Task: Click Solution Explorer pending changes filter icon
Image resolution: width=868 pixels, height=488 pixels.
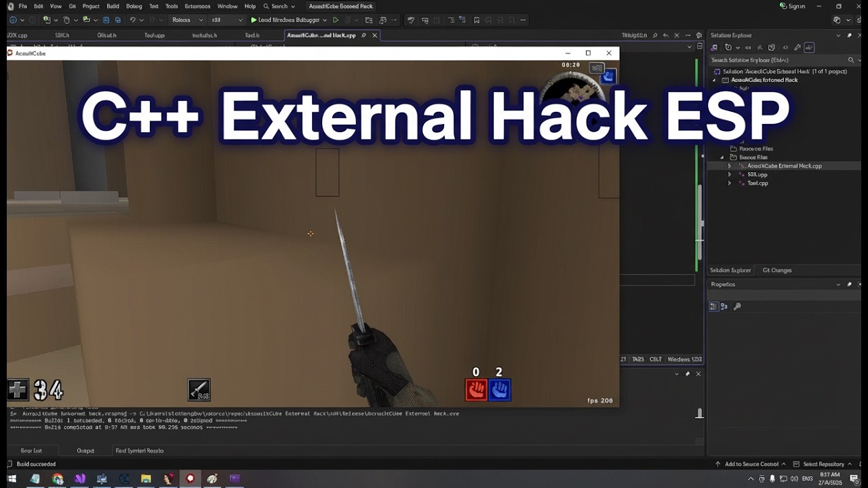Action: pos(728,47)
